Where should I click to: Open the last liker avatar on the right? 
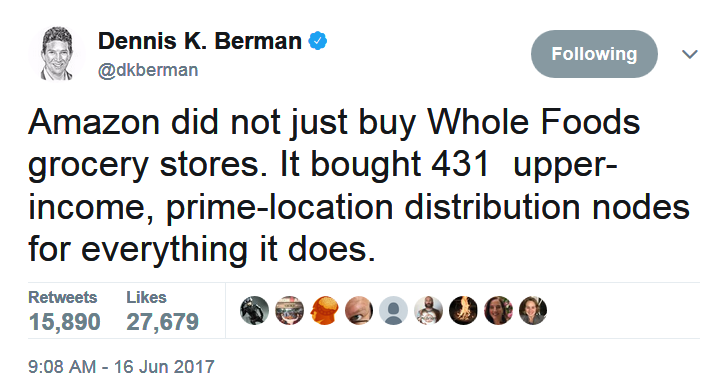(533, 310)
